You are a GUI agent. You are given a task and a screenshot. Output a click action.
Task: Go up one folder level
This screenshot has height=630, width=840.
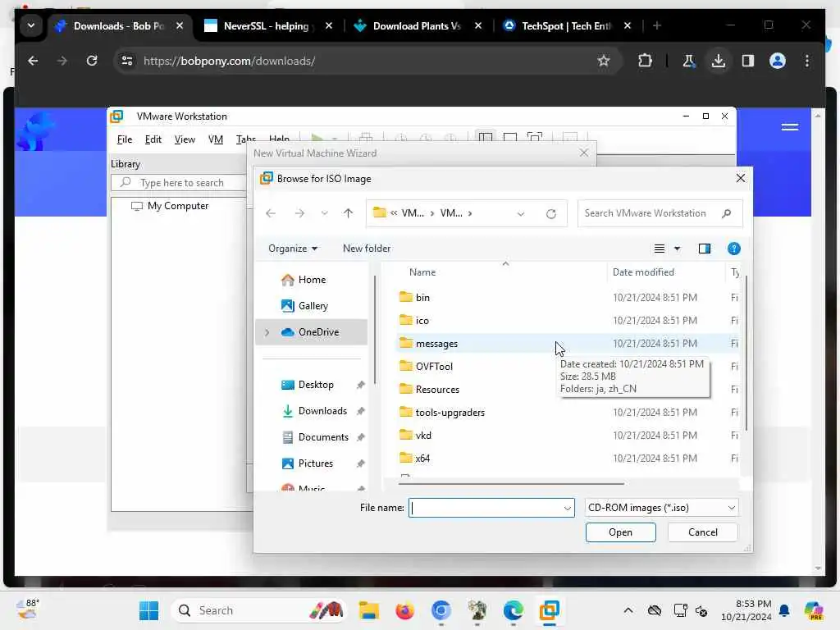click(x=348, y=213)
